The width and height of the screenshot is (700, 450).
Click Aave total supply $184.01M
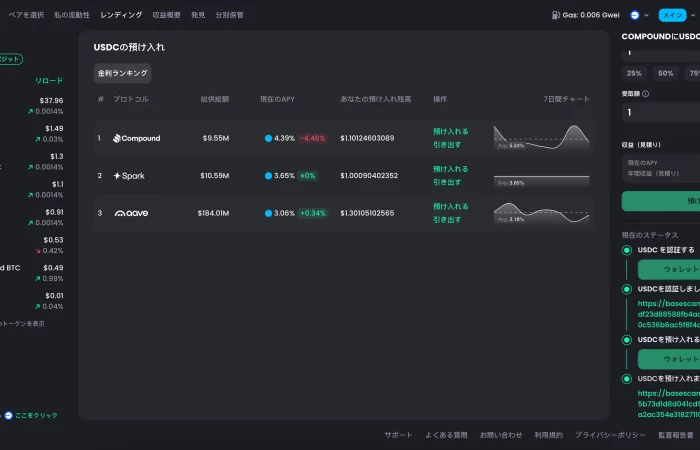coord(213,213)
